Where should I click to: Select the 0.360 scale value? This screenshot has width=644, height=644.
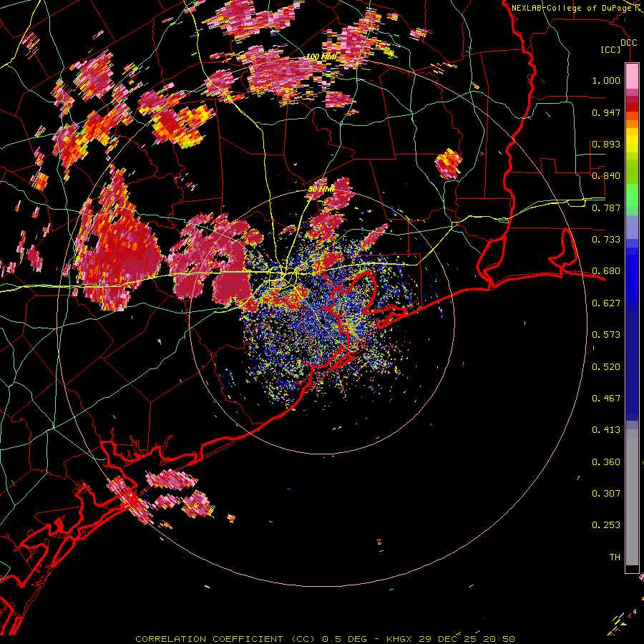tap(606, 462)
